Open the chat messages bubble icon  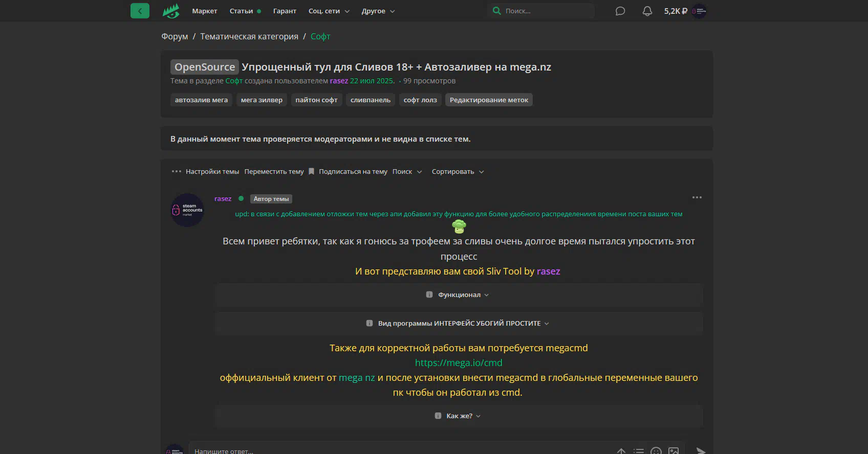point(620,11)
